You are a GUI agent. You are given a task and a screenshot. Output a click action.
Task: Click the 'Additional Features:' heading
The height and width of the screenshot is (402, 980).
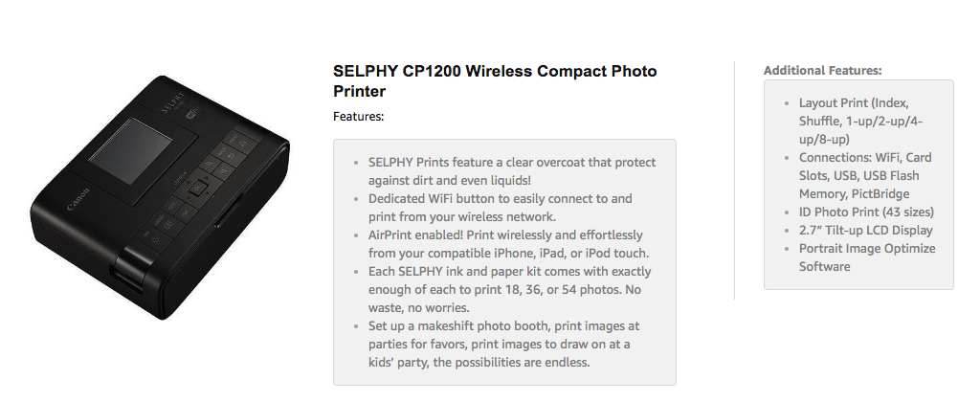(x=822, y=70)
